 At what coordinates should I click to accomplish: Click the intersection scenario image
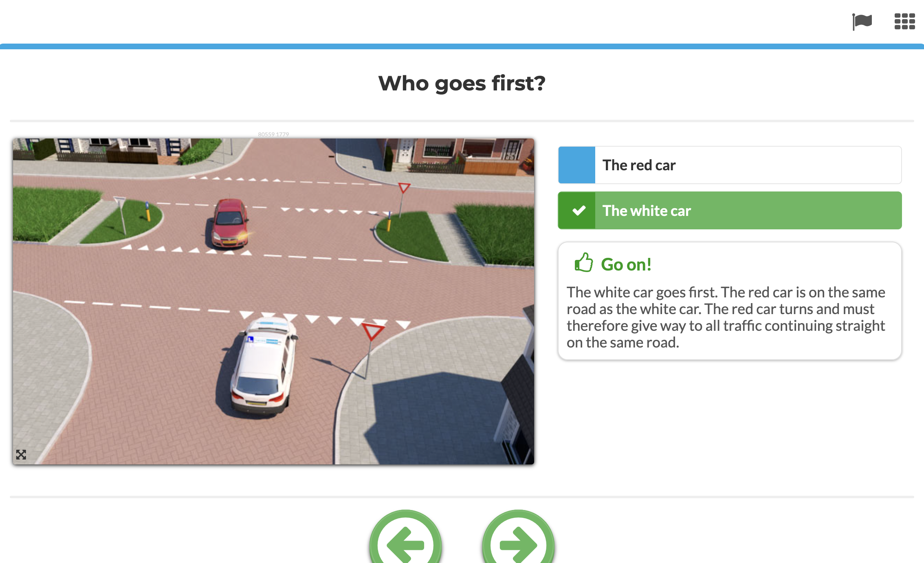click(273, 301)
